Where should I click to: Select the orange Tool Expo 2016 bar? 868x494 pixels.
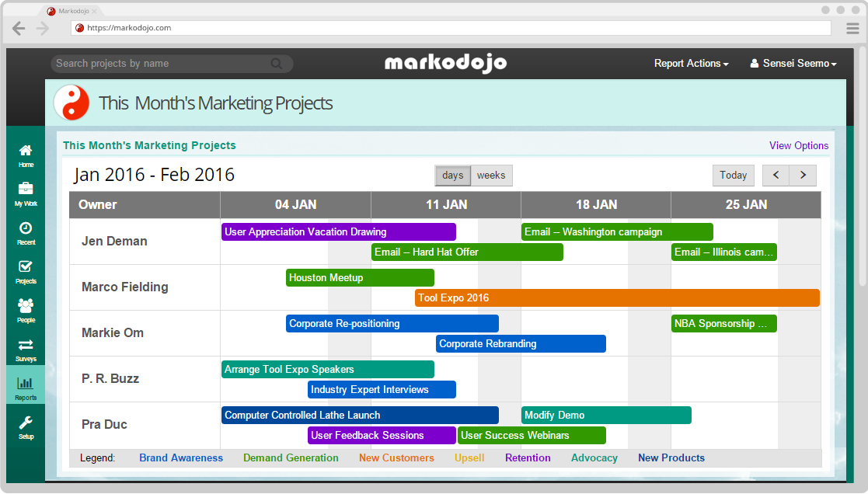pyautogui.click(x=617, y=297)
